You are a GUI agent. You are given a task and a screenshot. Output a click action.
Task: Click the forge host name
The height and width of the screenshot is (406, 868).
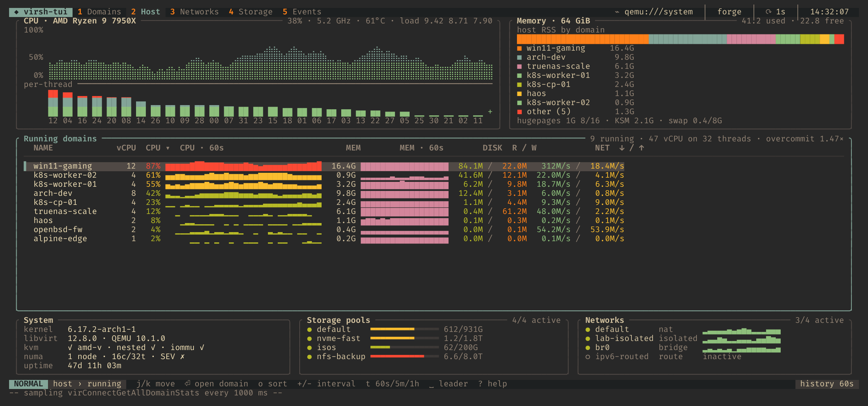(x=729, y=12)
